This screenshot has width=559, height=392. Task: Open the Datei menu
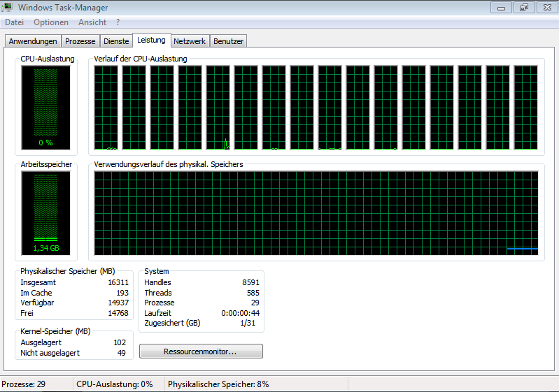pyautogui.click(x=14, y=22)
